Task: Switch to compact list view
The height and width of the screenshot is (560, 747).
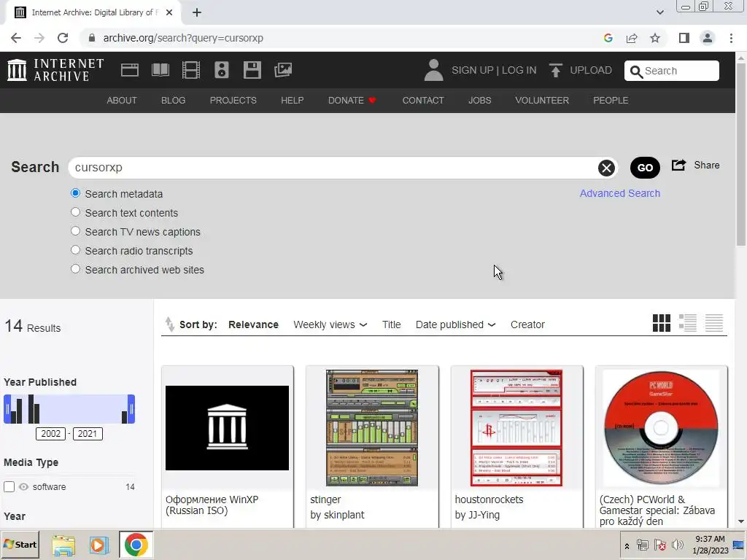Action: click(713, 323)
